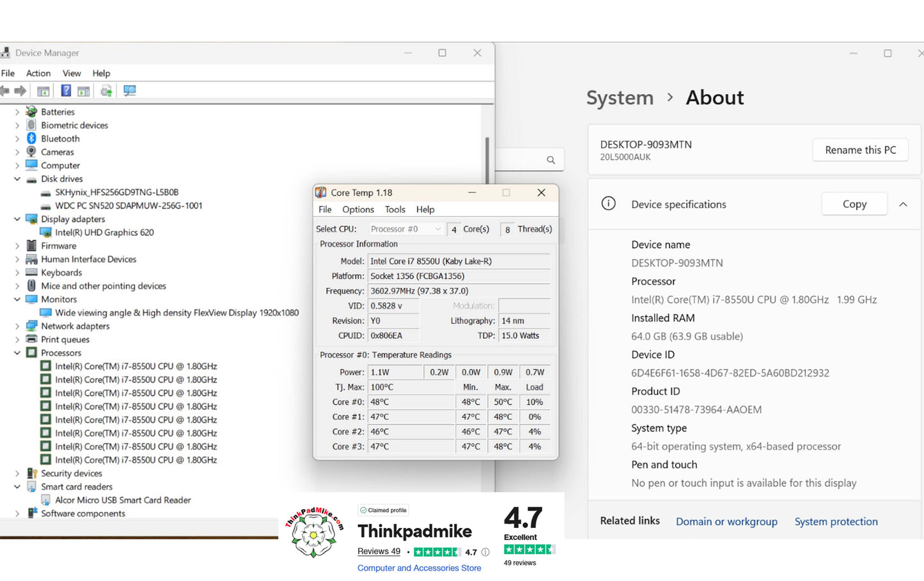Select Wide viewing angle FlexView Display monitor

click(177, 312)
